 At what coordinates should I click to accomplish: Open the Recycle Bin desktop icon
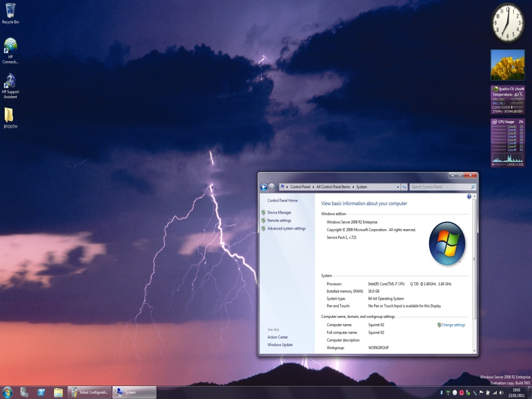(10, 14)
